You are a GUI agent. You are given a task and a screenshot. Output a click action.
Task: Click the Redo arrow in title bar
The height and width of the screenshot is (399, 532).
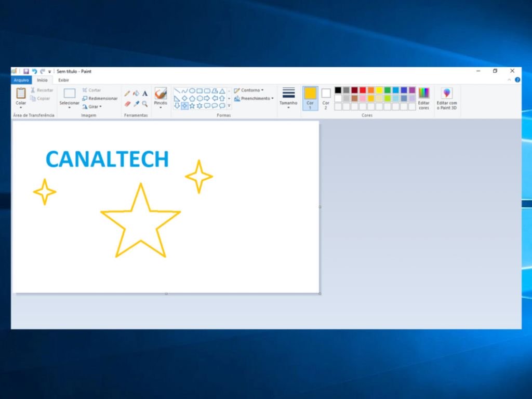43,71
